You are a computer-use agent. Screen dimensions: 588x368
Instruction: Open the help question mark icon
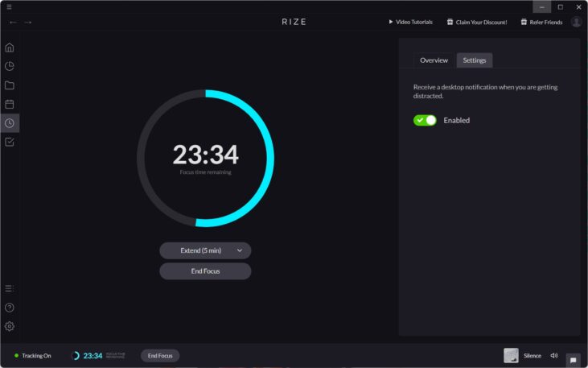(x=10, y=308)
